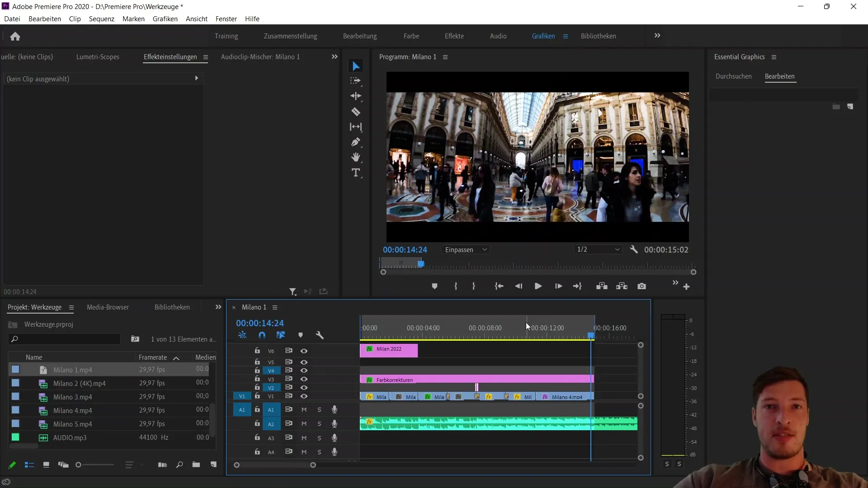Step back one frame

519,286
